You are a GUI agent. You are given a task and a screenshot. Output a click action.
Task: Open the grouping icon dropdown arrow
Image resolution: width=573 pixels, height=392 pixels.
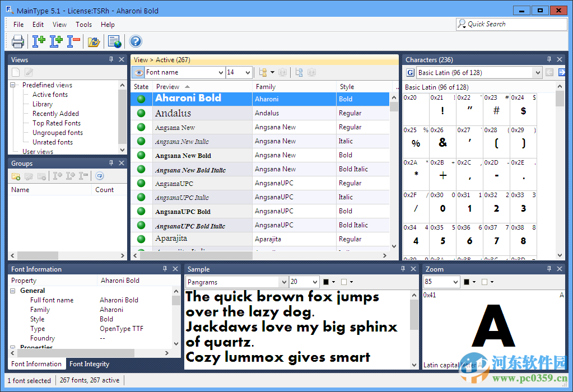pos(272,72)
